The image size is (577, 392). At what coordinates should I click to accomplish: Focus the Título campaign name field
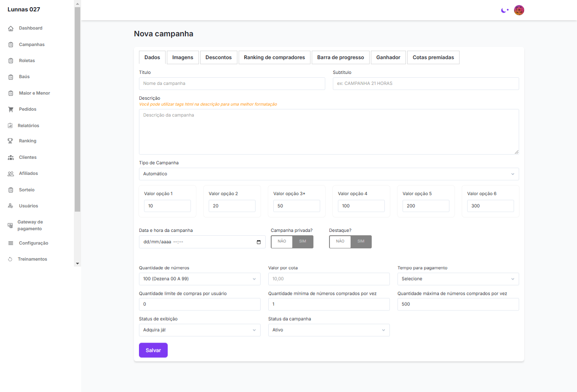[x=232, y=84]
